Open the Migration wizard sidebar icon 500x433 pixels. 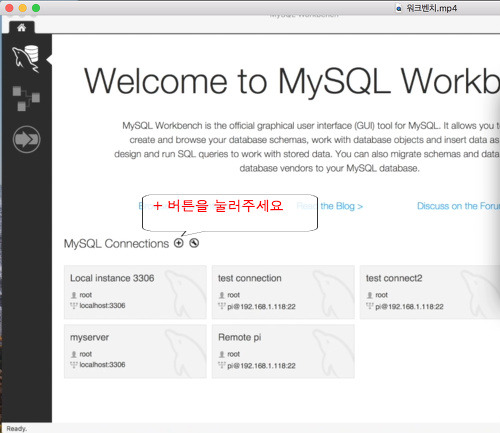pyautogui.click(x=27, y=139)
